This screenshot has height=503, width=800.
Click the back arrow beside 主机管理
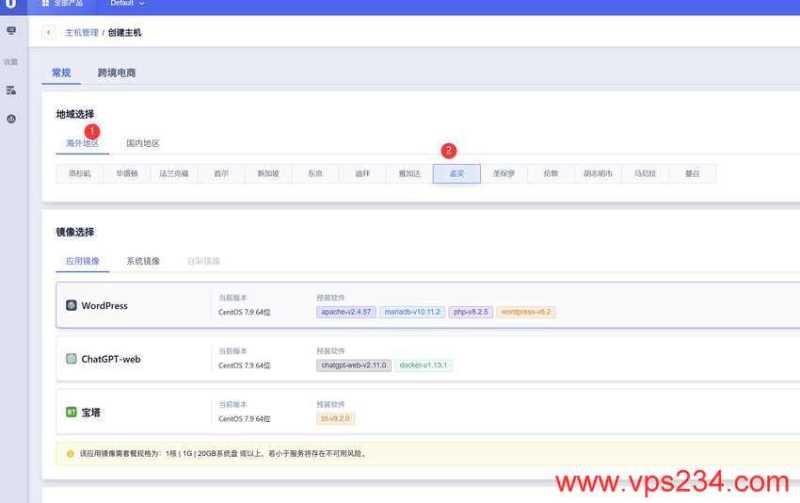pos(49,33)
